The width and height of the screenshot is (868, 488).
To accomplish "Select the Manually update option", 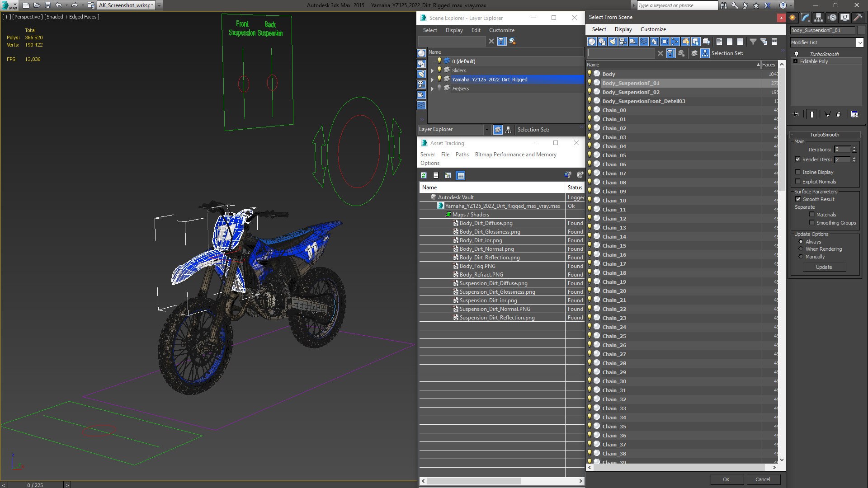I will point(801,257).
